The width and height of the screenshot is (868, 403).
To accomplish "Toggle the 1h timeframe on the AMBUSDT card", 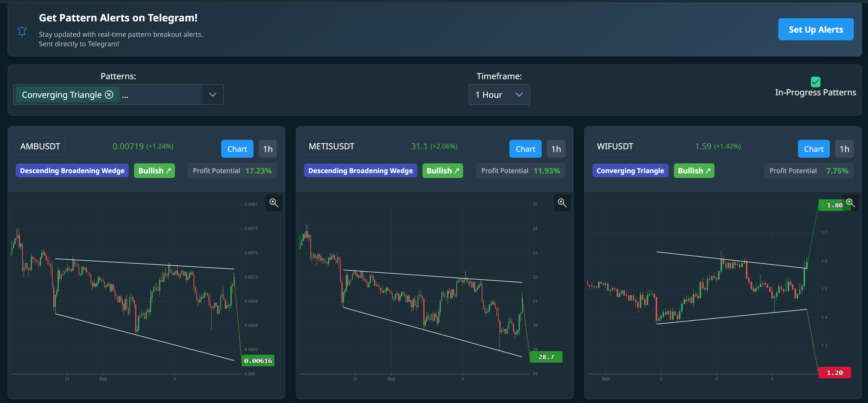I will point(267,149).
